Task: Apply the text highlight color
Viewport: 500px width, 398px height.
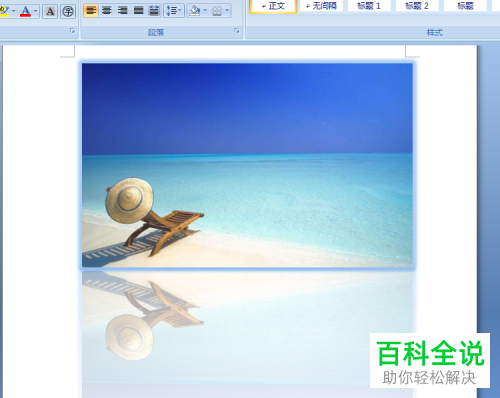Action: (x=4, y=11)
